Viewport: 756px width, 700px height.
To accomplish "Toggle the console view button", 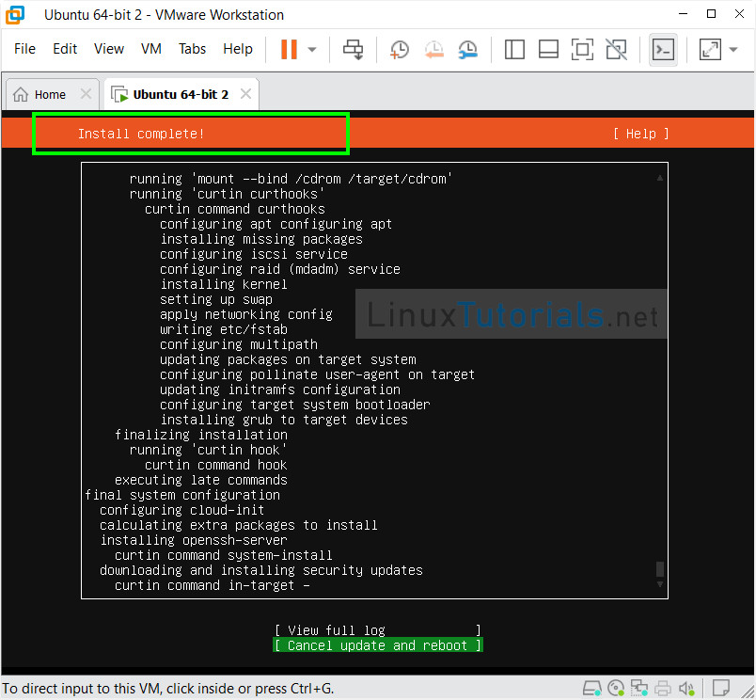I will click(x=663, y=49).
